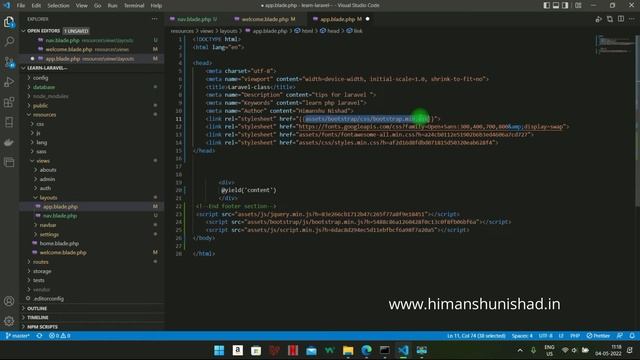Expand the NPM Scripts section
The image size is (640, 360).
pos(42,327)
